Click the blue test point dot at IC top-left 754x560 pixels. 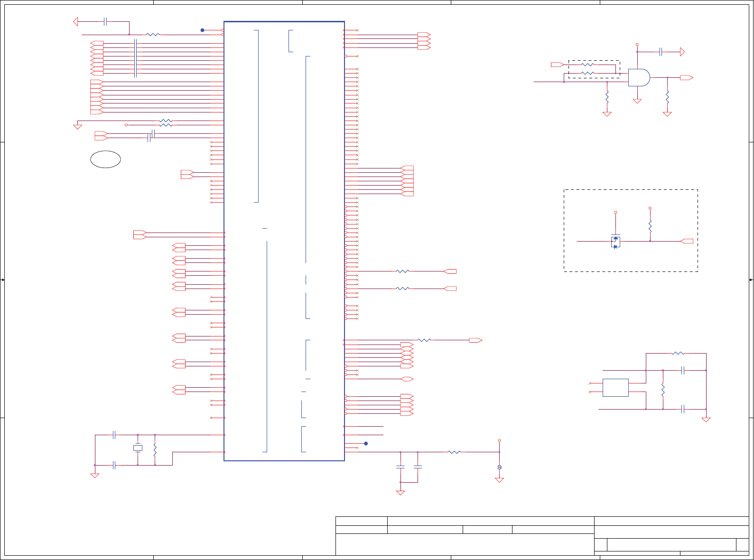(202, 30)
